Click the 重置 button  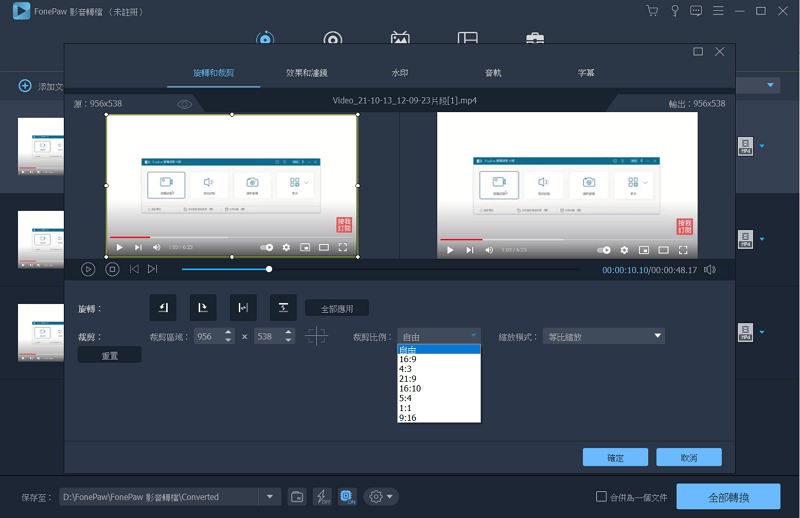110,356
